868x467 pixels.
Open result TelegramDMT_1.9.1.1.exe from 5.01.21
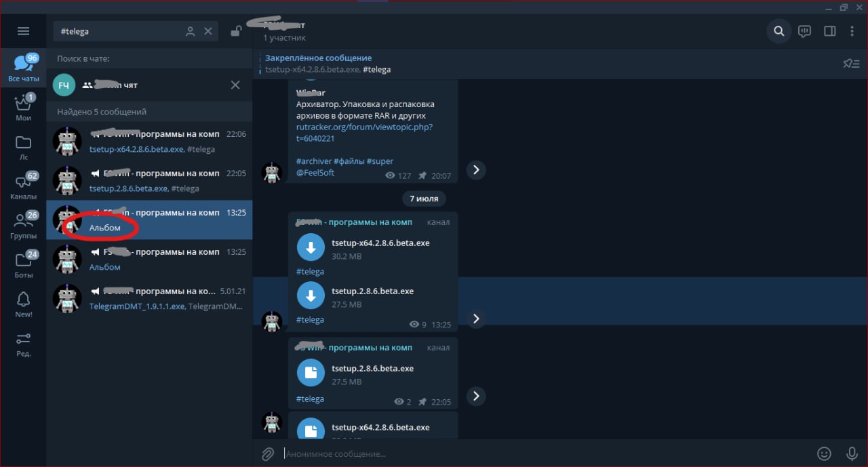point(149,299)
